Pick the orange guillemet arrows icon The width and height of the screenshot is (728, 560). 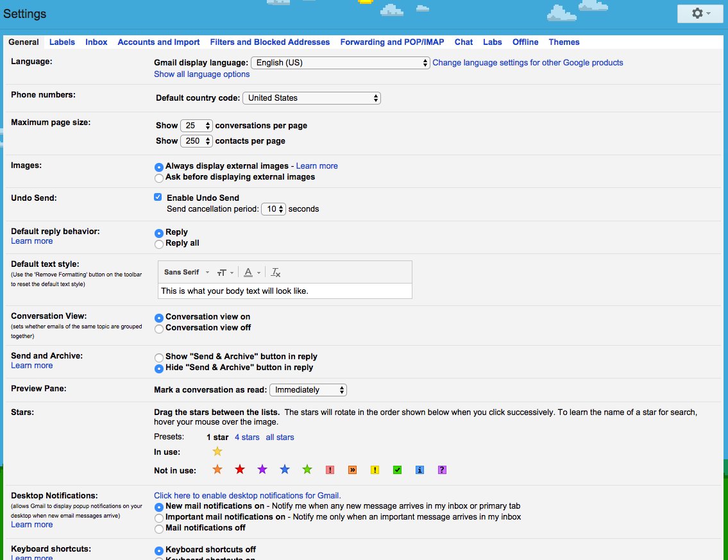(x=352, y=470)
